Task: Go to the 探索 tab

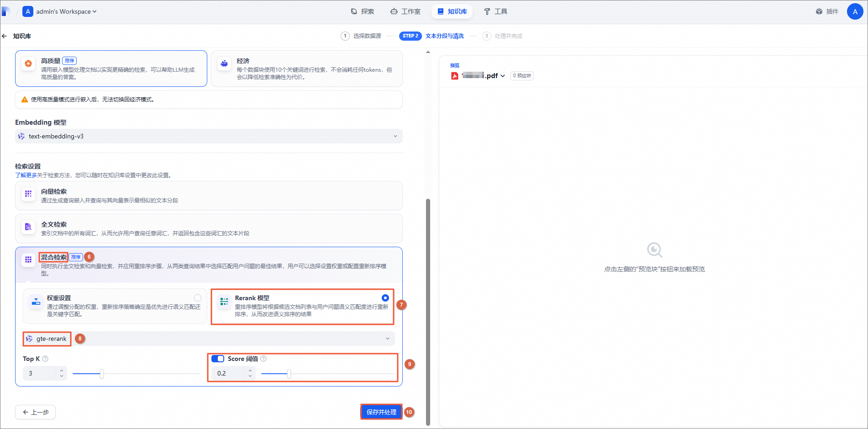Action: click(363, 11)
